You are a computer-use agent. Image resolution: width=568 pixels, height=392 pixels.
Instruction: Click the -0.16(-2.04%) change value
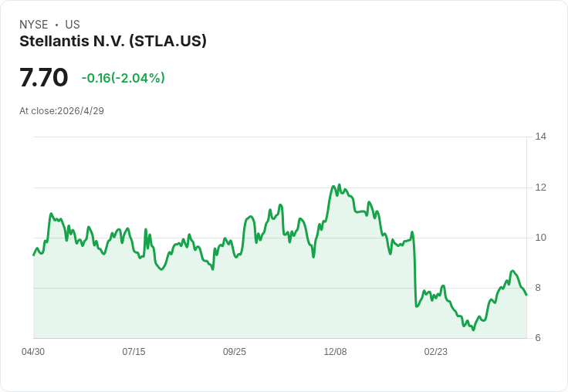pos(123,78)
